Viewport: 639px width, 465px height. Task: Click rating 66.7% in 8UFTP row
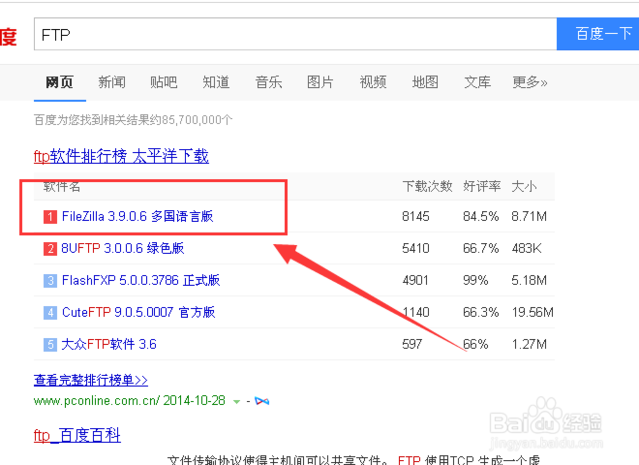coord(481,248)
